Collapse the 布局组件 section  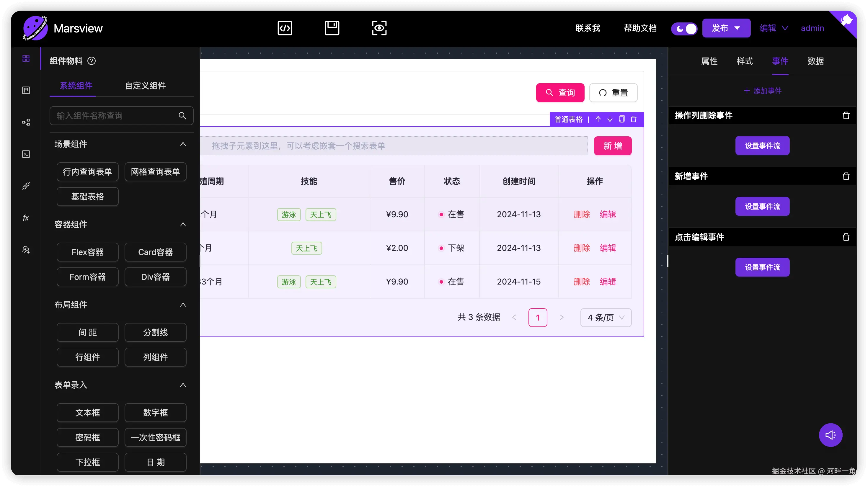(x=183, y=305)
